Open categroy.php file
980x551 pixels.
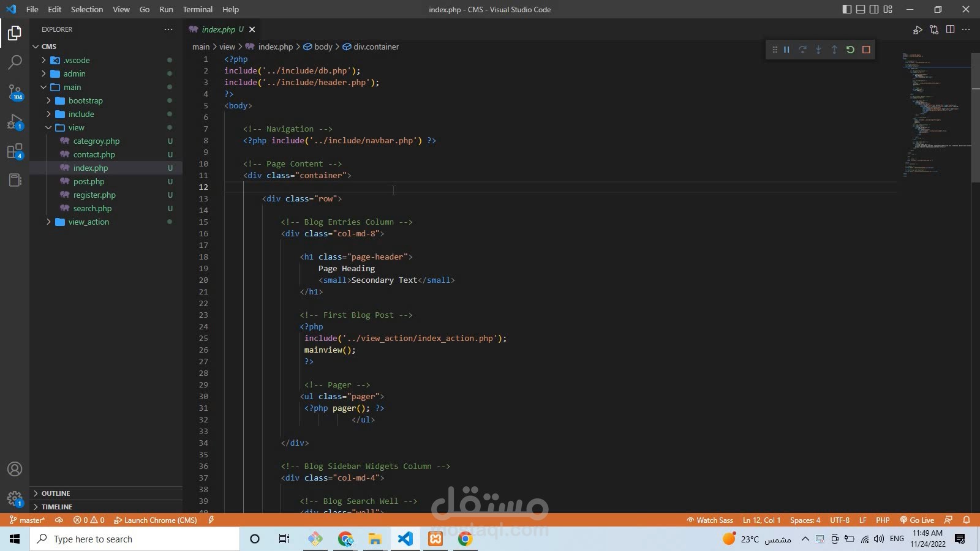coord(96,141)
